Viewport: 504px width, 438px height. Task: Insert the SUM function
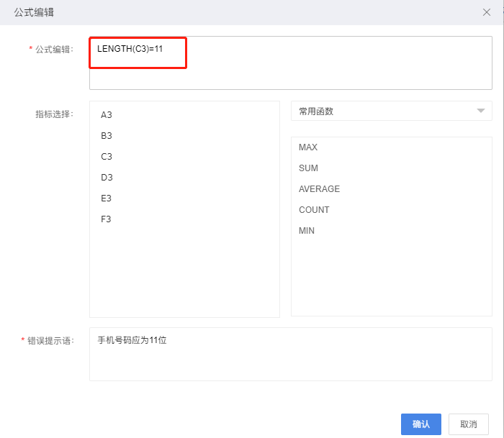point(308,168)
